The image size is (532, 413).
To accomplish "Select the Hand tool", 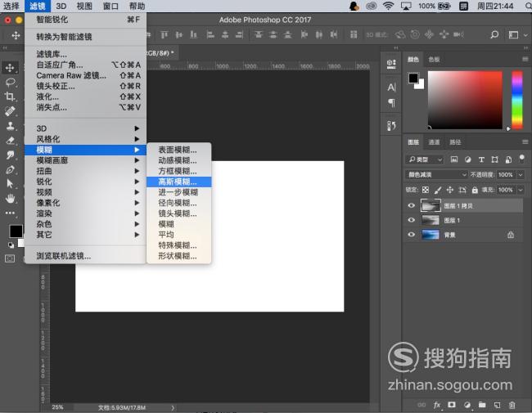I will click(x=10, y=199).
